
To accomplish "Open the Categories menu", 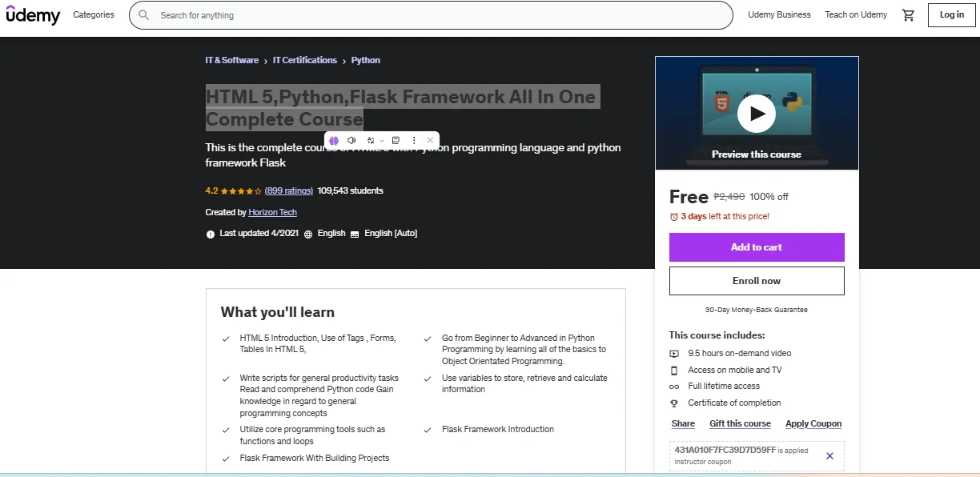I will pos(94,14).
